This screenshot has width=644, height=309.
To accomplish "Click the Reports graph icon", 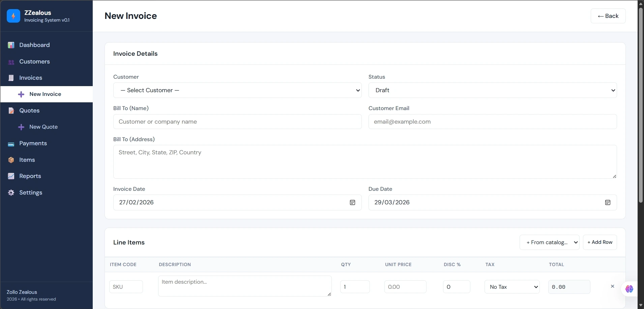I will pyautogui.click(x=11, y=176).
